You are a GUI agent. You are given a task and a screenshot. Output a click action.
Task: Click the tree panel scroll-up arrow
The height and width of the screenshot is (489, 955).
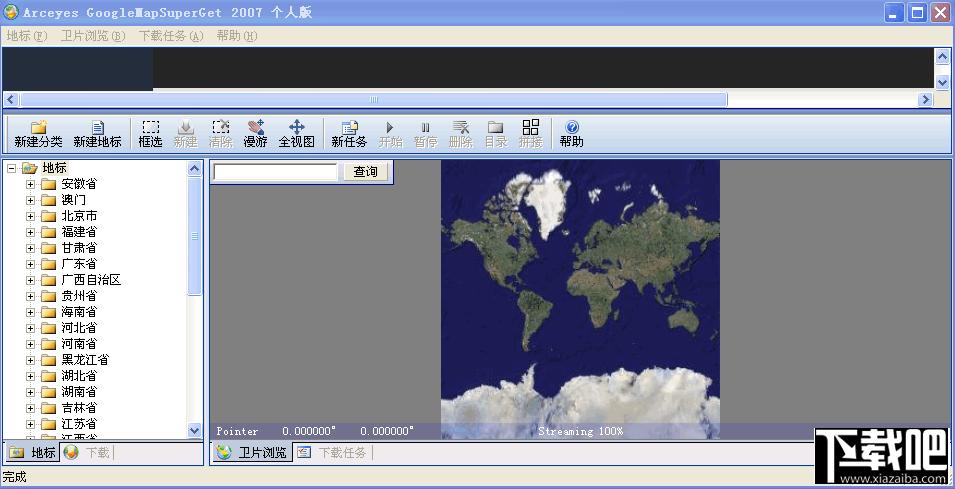194,169
